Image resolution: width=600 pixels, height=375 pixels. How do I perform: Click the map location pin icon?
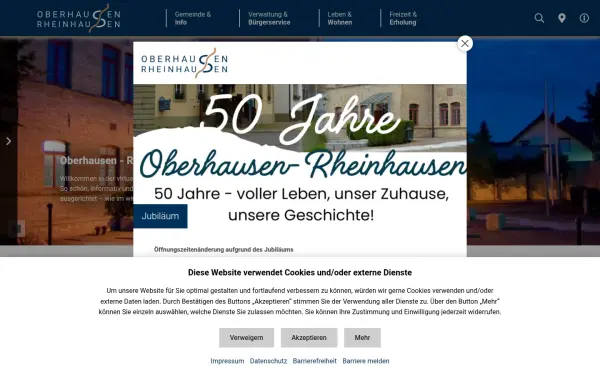561,18
